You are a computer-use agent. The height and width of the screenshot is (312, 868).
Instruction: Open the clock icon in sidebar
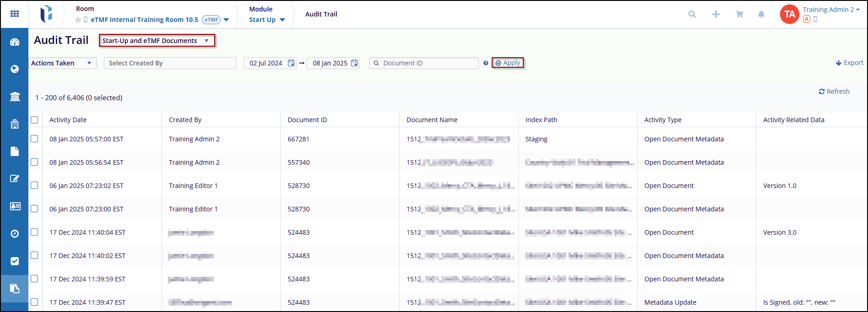(x=15, y=234)
